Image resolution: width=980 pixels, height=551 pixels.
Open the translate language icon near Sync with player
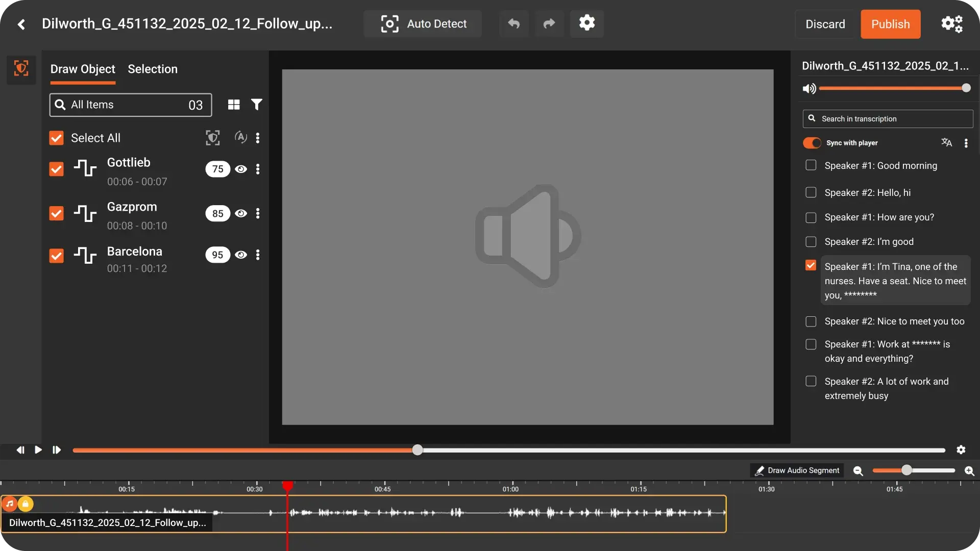click(946, 142)
